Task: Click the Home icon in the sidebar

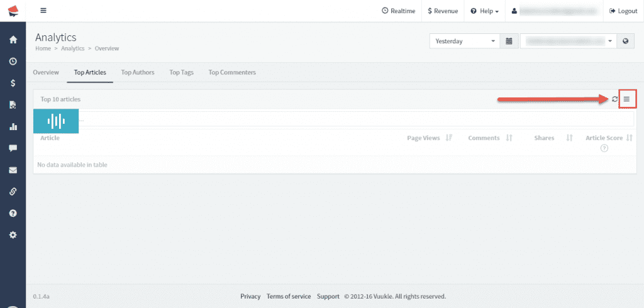Action: pyautogui.click(x=13, y=40)
